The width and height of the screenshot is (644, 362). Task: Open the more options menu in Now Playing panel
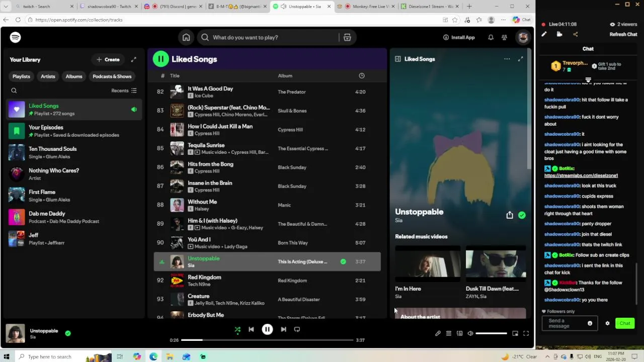(x=507, y=59)
